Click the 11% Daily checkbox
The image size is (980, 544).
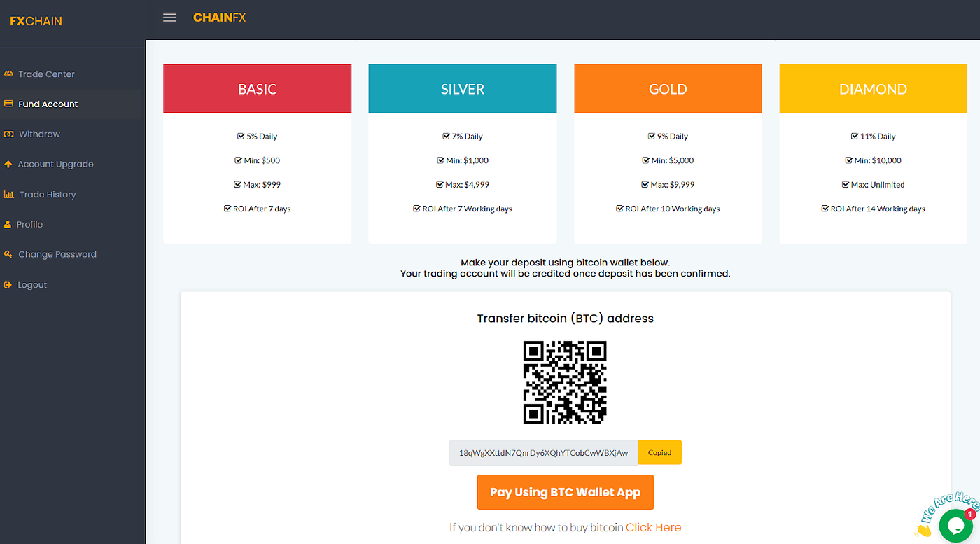tap(854, 136)
